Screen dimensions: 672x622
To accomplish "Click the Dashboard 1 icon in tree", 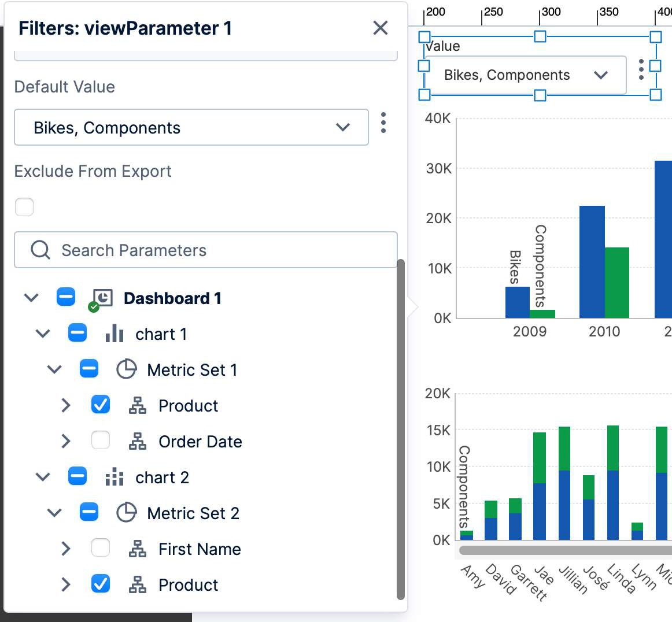I will 102,298.
